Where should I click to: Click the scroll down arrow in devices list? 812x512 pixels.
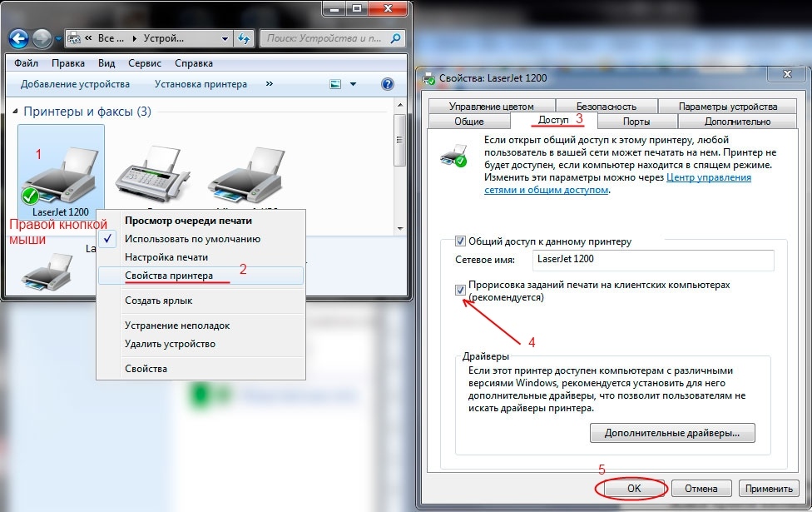pyautogui.click(x=400, y=228)
